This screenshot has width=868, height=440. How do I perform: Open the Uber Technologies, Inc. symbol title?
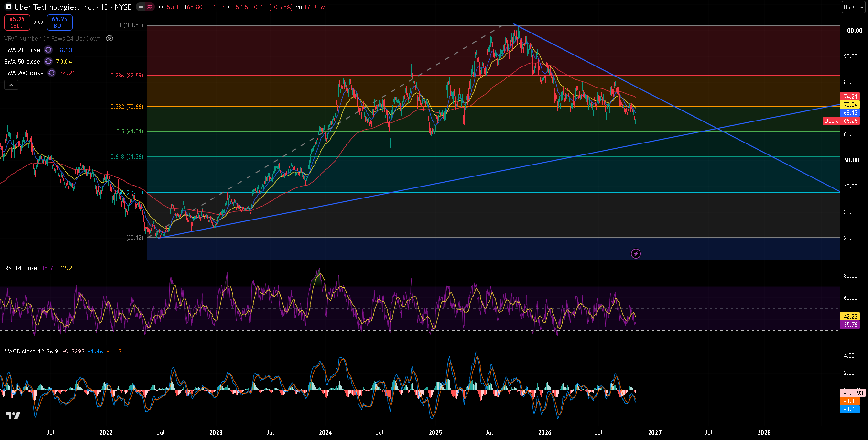[x=54, y=7]
